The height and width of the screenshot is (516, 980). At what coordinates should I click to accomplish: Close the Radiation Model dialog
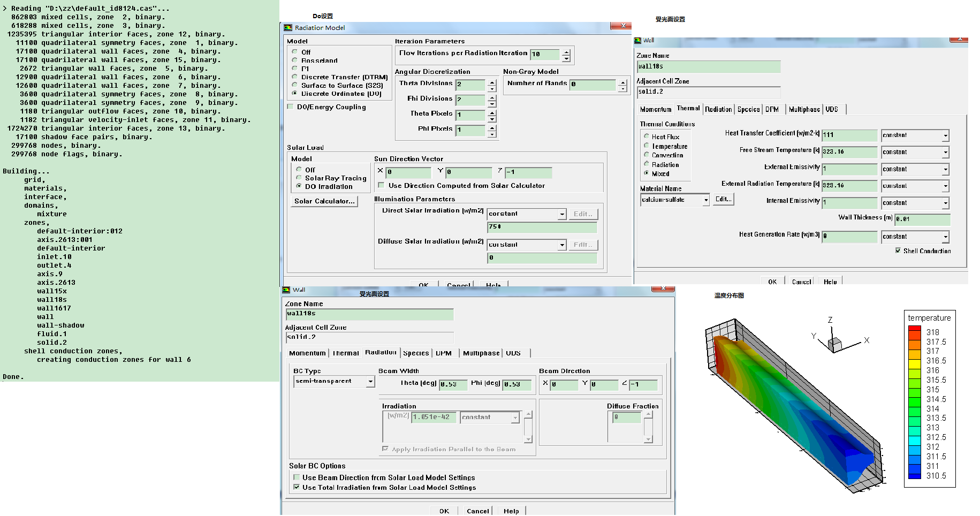pos(622,26)
